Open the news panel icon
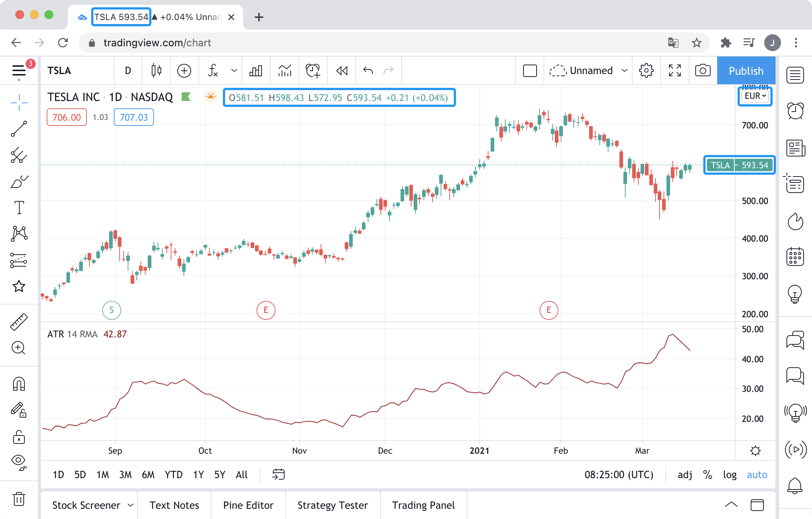This screenshot has width=812, height=519. [x=795, y=148]
